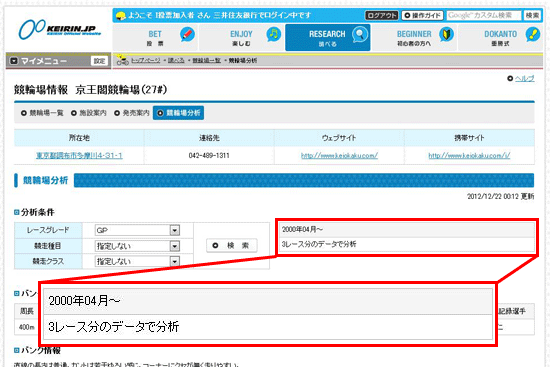Switch to 競輪場分析 tab
The image size is (550, 367).
coord(179,113)
